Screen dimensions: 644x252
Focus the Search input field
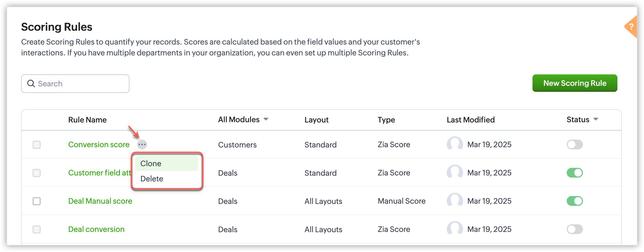click(75, 84)
